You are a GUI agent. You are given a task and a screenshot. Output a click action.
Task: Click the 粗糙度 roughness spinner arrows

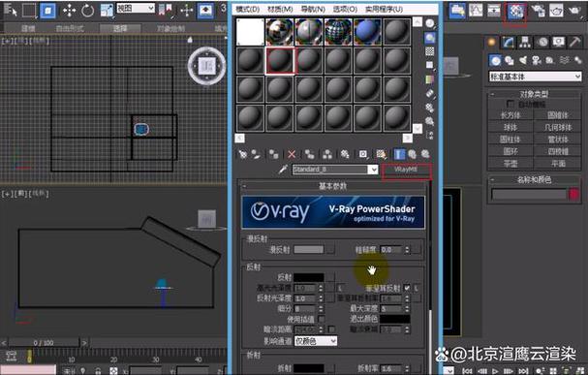407,249
